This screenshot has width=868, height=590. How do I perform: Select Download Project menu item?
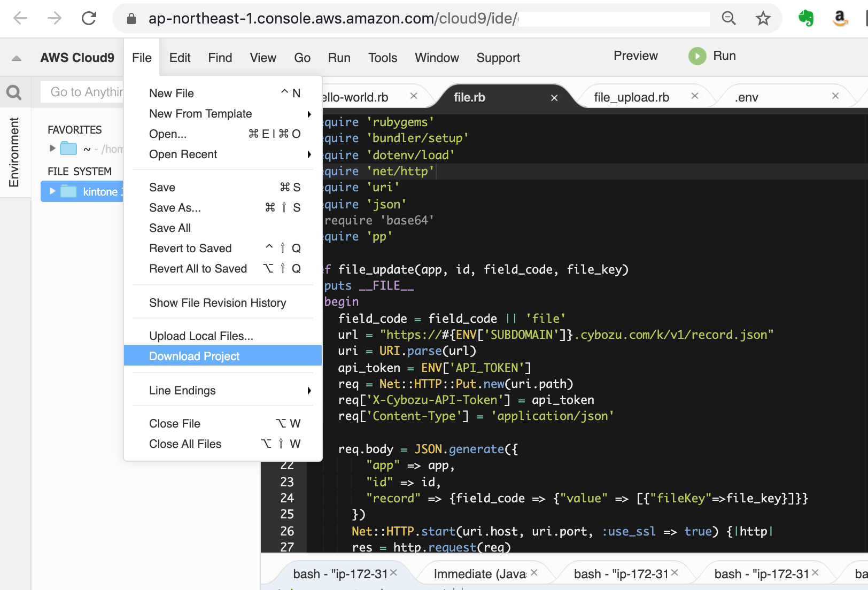pyautogui.click(x=223, y=356)
